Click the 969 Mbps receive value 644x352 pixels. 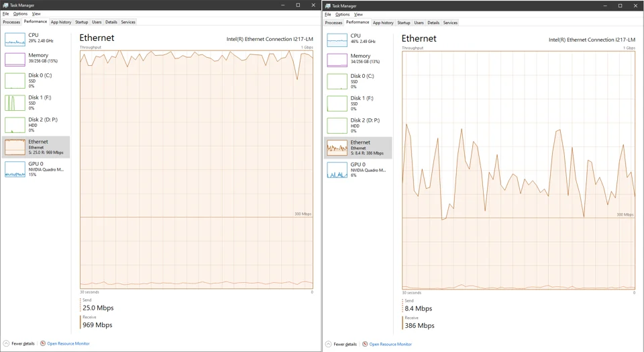[x=97, y=325]
